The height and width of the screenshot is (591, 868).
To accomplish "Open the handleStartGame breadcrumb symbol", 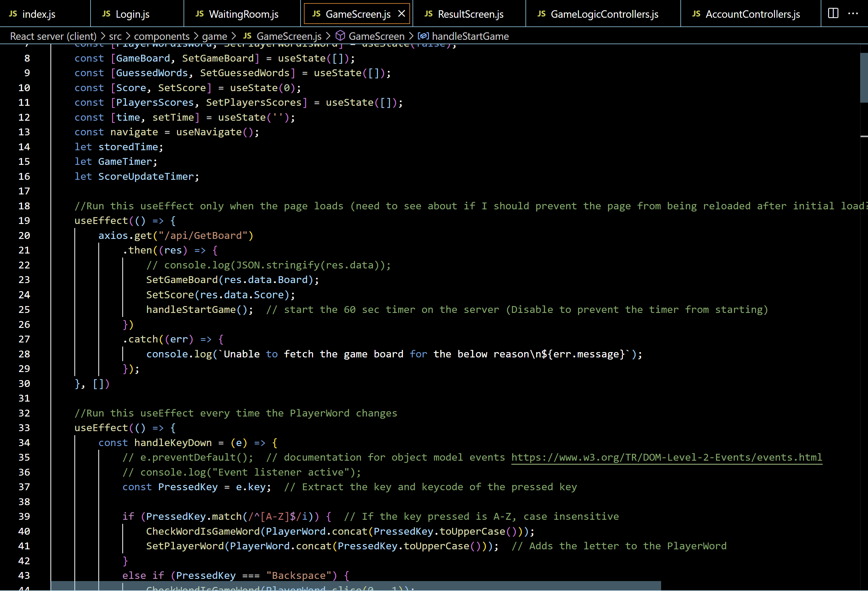I will point(470,36).
